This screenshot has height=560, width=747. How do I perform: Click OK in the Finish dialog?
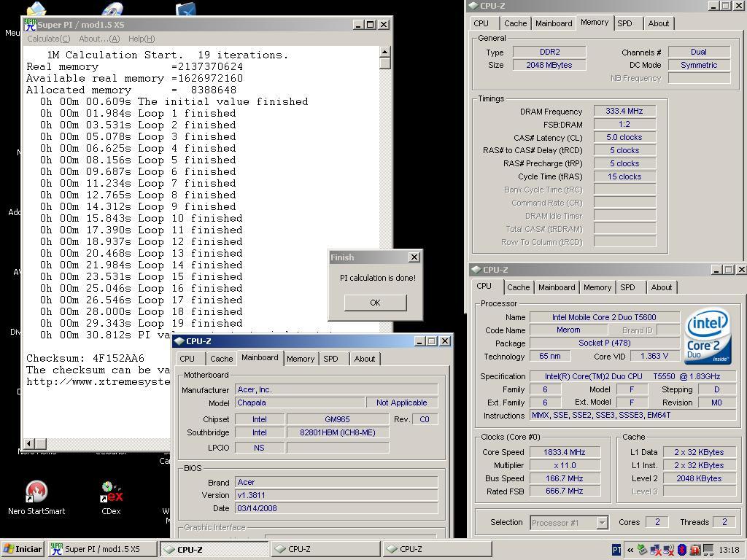(376, 303)
